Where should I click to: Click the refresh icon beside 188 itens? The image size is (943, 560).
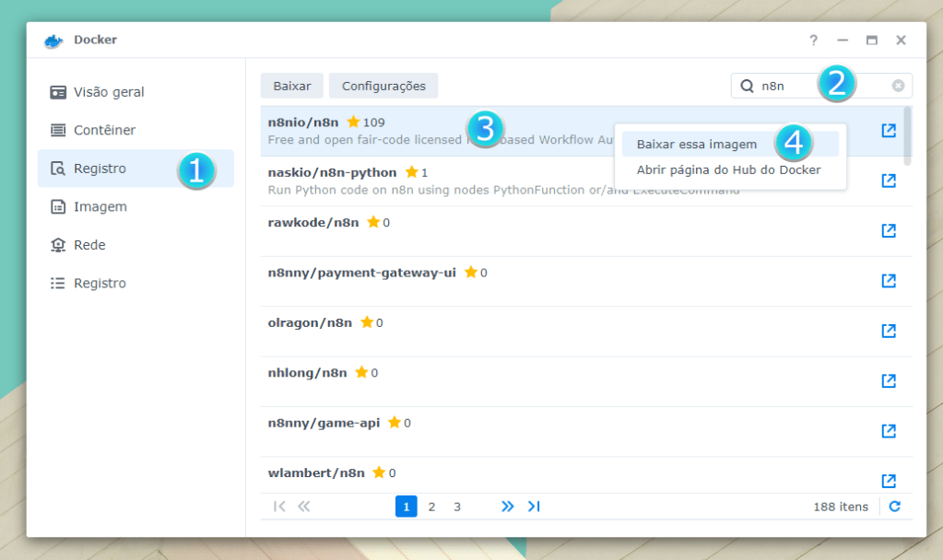pyautogui.click(x=894, y=507)
